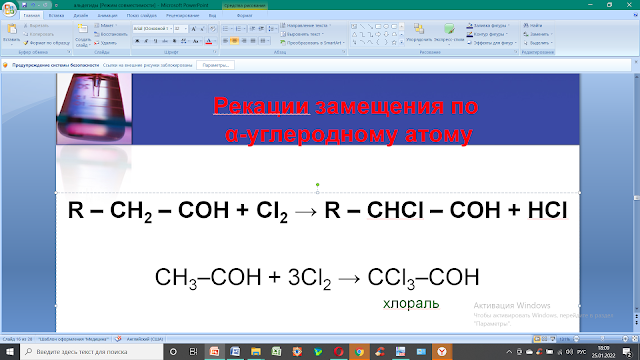Align text to the right
The image size is (640, 360).
pyautogui.click(x=244, y=41)
